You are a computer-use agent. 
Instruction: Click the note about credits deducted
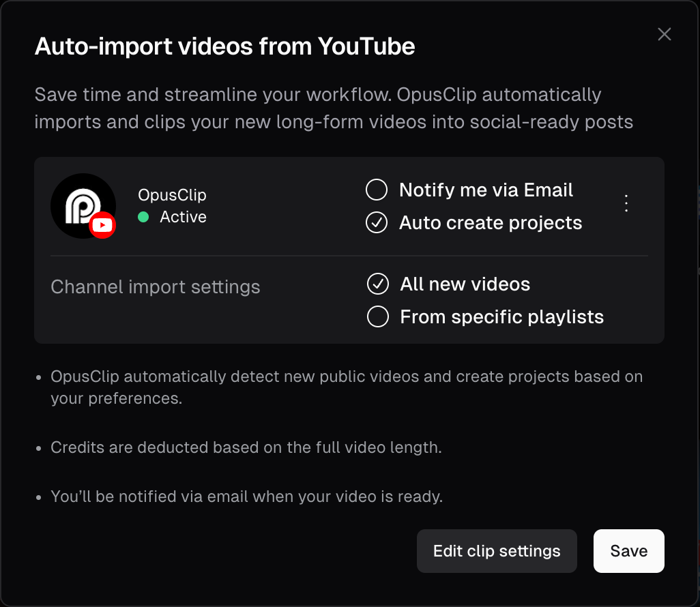[246, 447]
